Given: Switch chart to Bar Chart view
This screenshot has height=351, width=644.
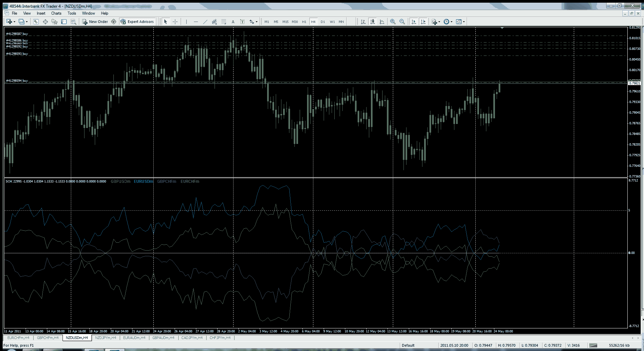Looking at the screenshot, I should click(x=363, y=22).
